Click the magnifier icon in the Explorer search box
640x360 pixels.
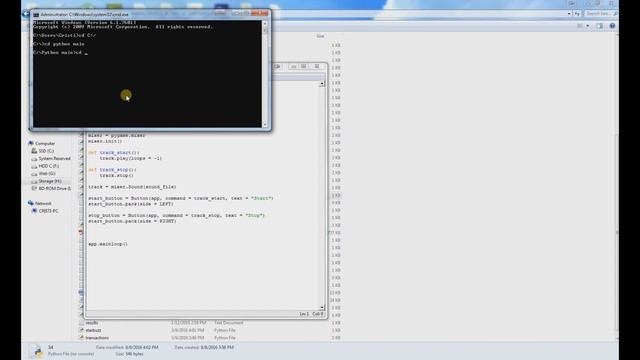click(616, 14)
